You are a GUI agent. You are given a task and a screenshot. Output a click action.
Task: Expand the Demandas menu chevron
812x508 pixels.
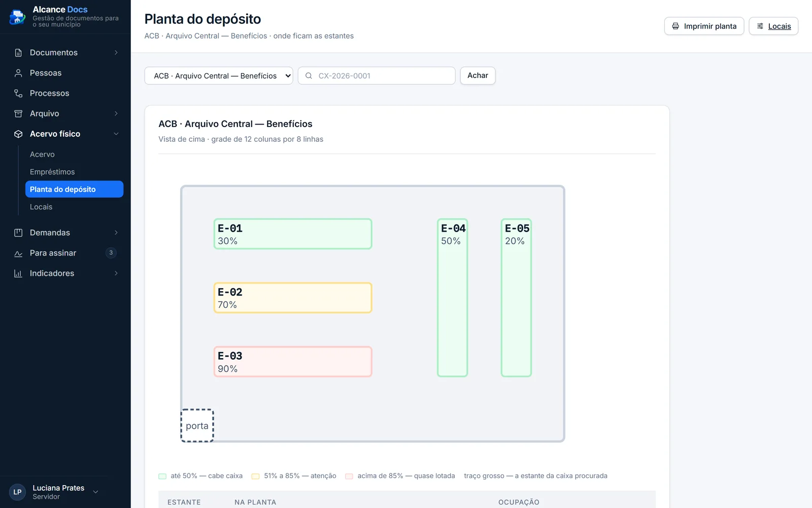click(x=116, y=233)
